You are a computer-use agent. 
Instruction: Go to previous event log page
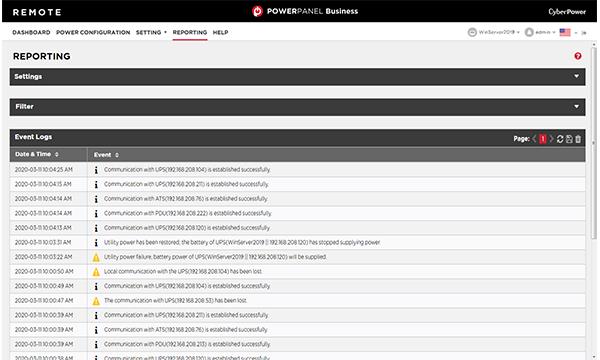534,138
